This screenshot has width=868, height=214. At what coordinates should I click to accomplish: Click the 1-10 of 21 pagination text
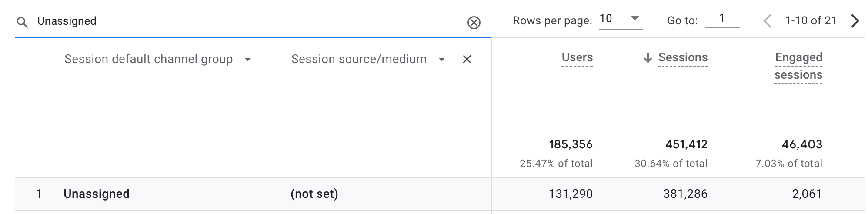(811, 21)
